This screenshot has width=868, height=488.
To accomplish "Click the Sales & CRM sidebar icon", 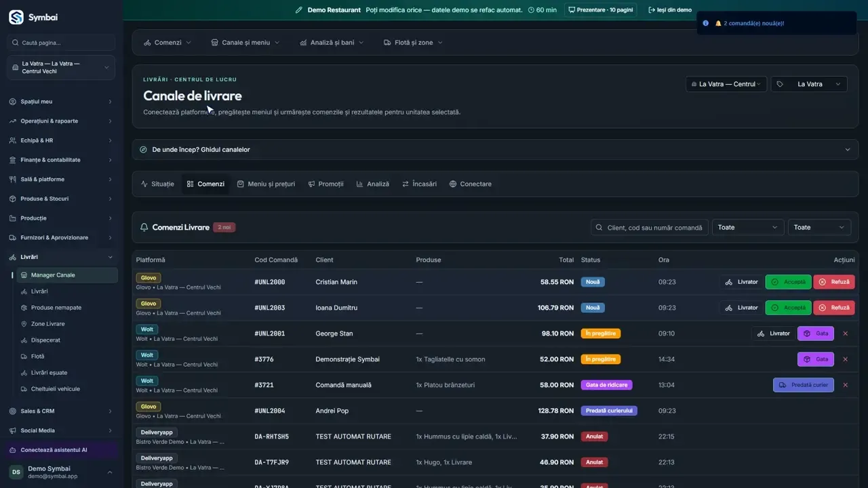I will [13, 411].
